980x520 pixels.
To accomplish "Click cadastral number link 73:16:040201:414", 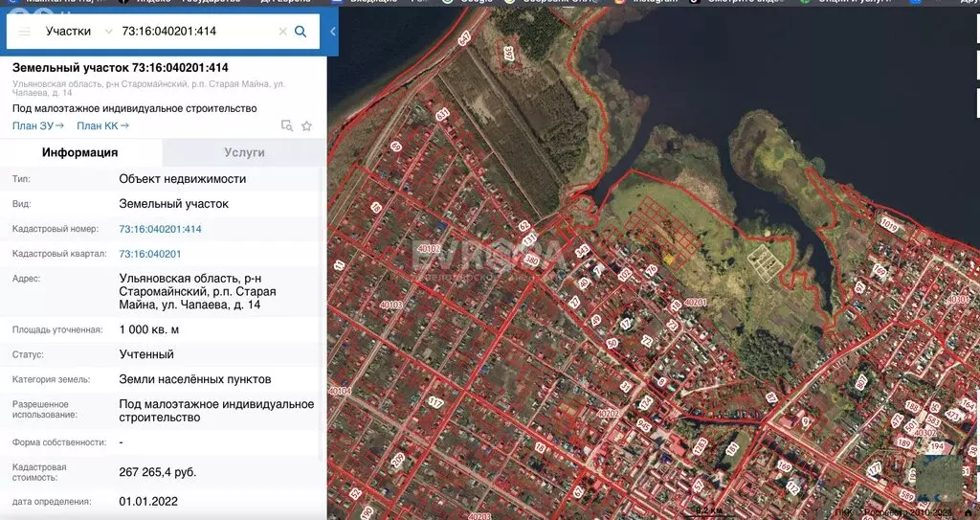I will click(x=160, y=229).
